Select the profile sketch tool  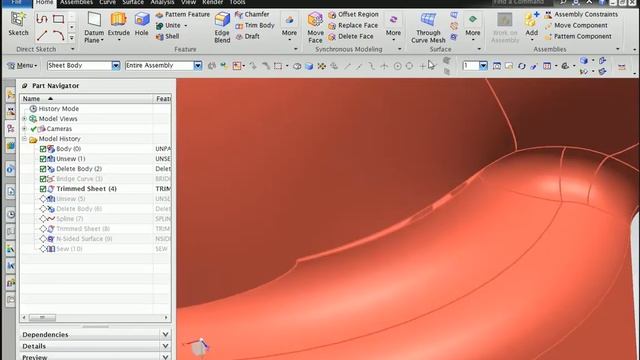point(42,19)
